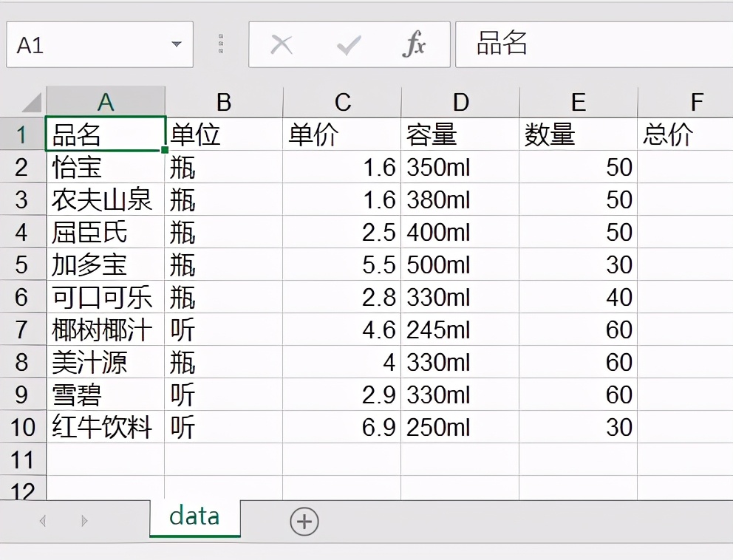
Task: Select unit price 4.6 cell
Action: click(x=342, y=329)
